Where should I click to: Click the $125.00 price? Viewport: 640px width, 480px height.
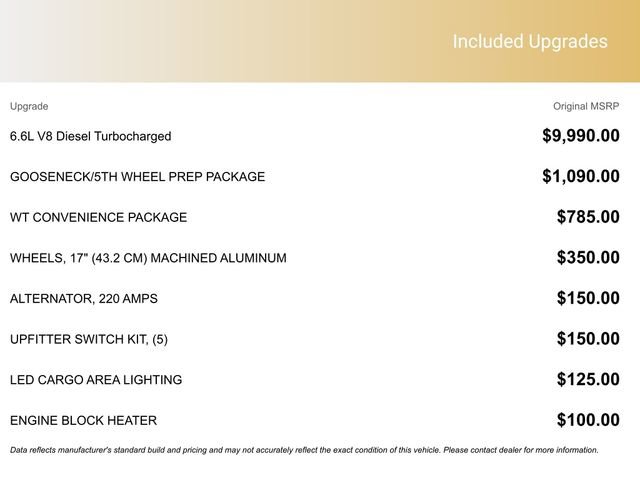pos(587,380)
